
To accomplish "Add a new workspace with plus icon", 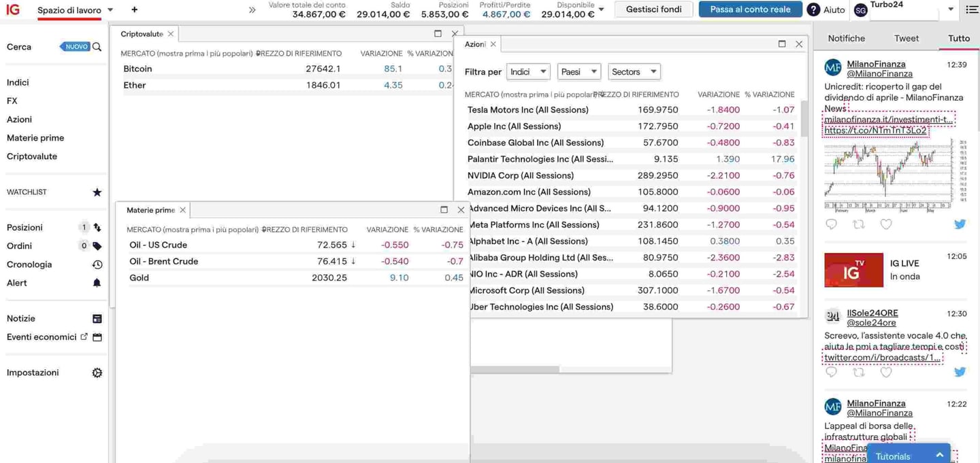I will [x=134, y=10].
